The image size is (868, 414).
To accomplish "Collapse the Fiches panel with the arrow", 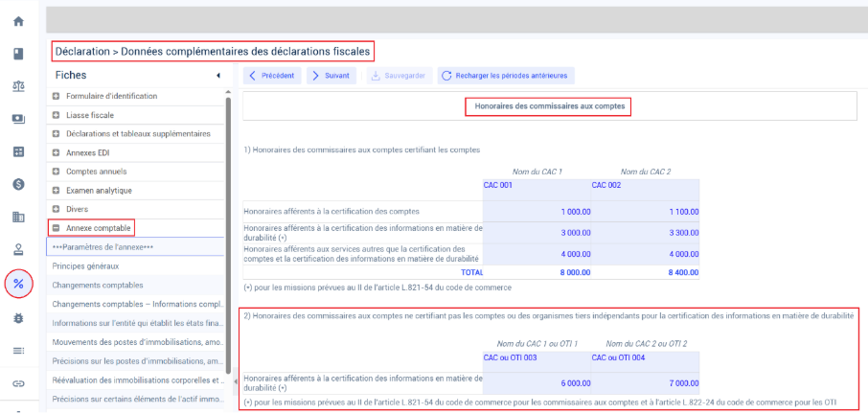I will [218, 76].
